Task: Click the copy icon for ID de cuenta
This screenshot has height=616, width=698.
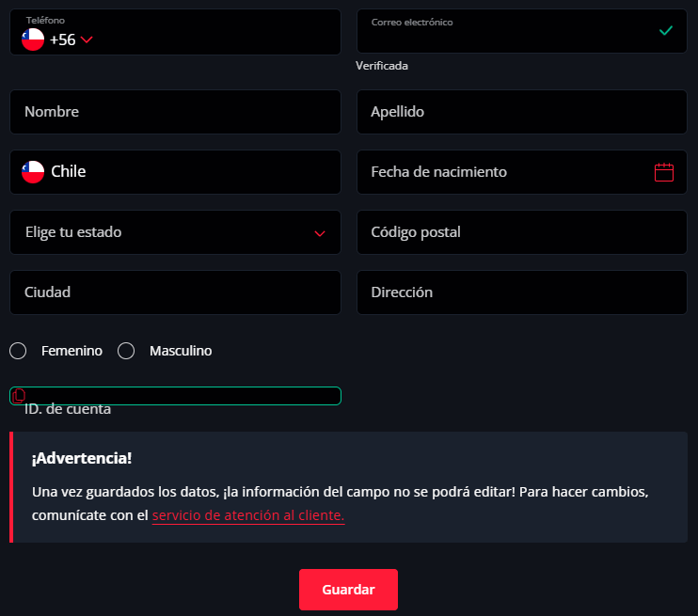Action: [19, 396]
